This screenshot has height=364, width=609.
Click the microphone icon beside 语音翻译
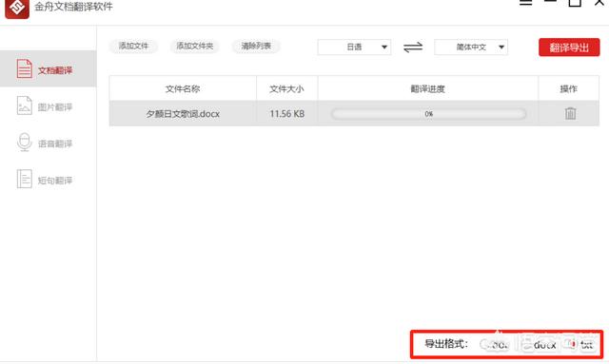coord(24,142)
